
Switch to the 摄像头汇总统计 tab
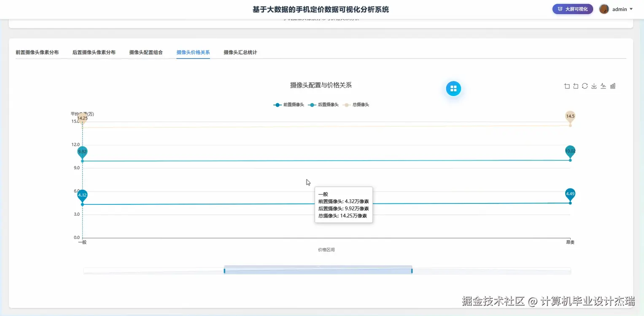pyautogui.click(x=240, y=52)
